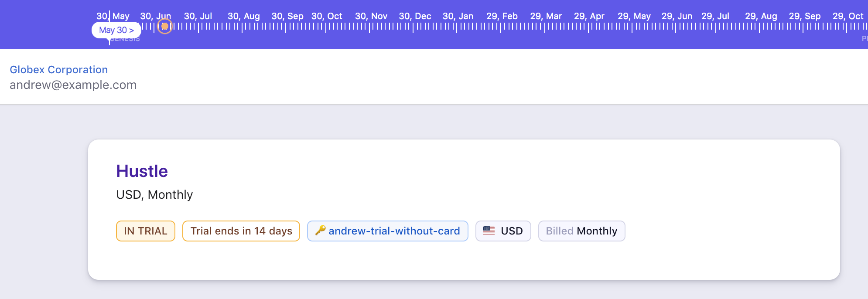
Task: Click the Billed Monthly badge
Action: tap(581, 231)
